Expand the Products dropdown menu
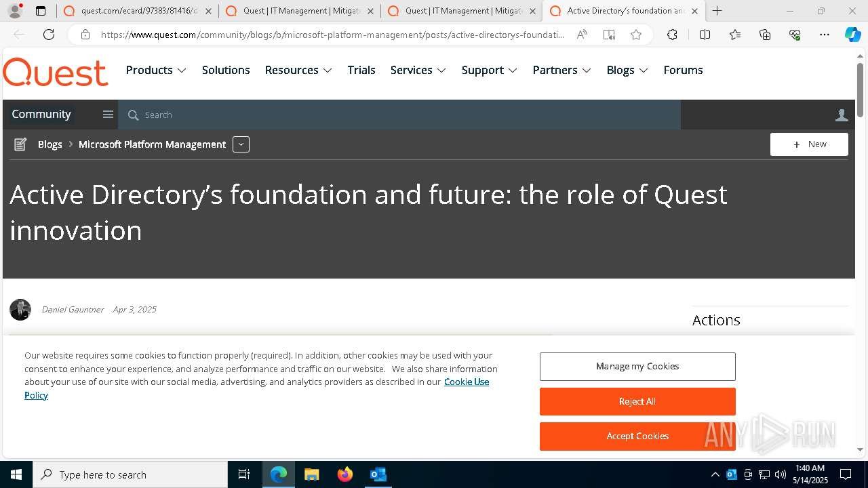The height and width of the screenshot is (488, 868). 156,70
